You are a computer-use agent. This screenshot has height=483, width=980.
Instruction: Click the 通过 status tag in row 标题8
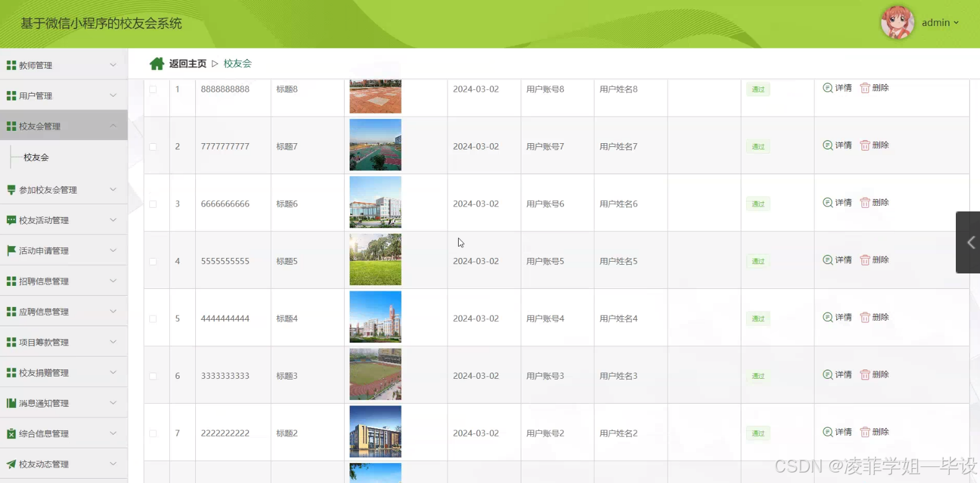758,89
